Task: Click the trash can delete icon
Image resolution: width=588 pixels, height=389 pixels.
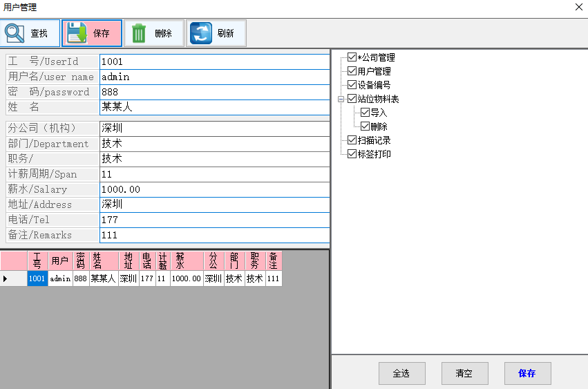Action: point(140,33)
